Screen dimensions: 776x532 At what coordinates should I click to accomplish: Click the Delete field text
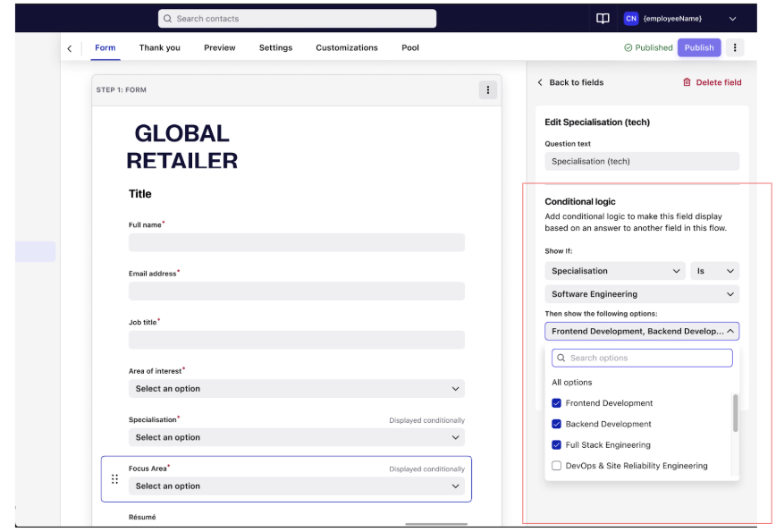pyautogui.click(x=719, y=82)
